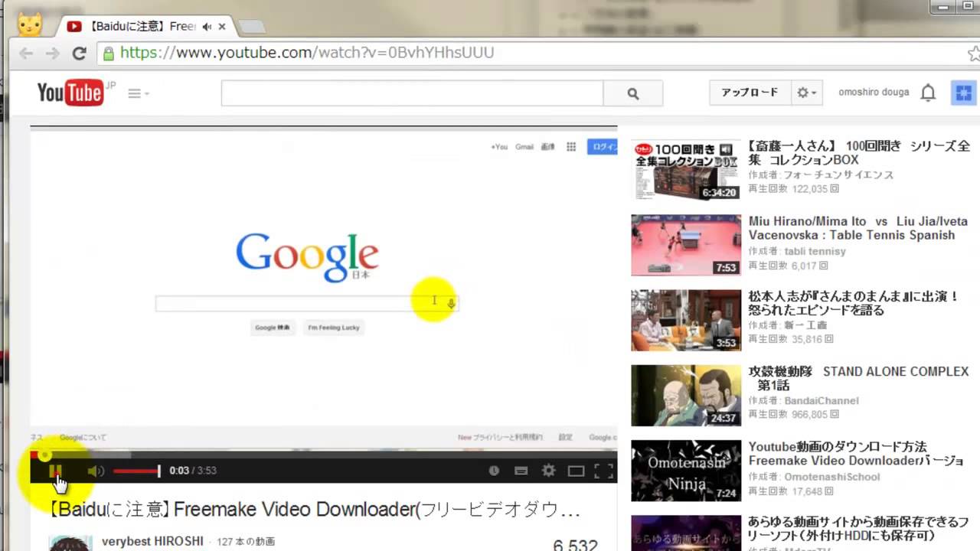Open the blue account avatar icon

tap(964, 93)
